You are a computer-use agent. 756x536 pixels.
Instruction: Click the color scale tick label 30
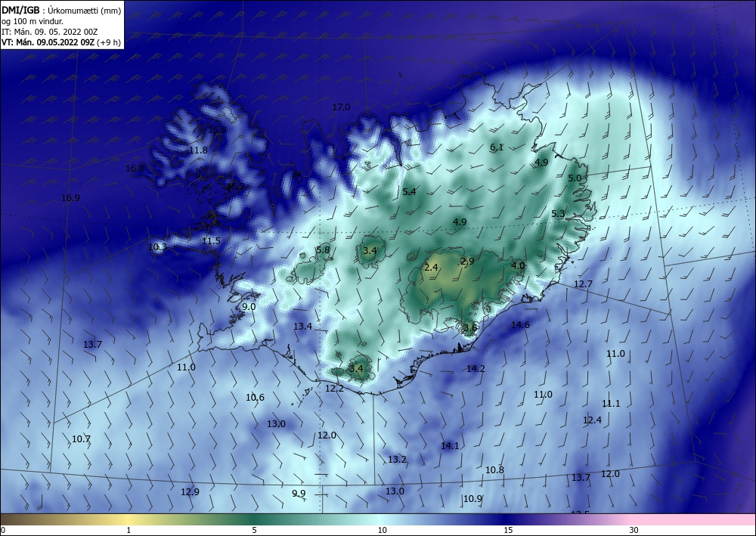tap(634, 530)
